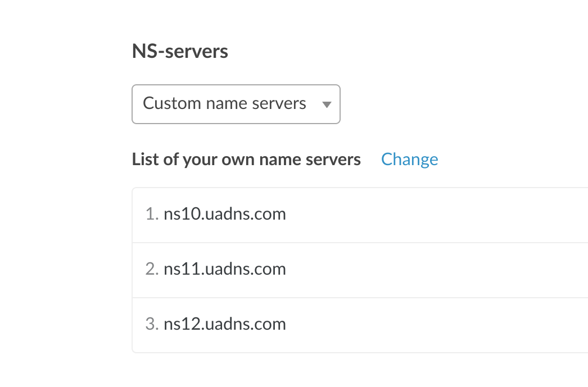Click the dropdown arrow triangle icon
This screenshot has width=588, height=387.
326,104
